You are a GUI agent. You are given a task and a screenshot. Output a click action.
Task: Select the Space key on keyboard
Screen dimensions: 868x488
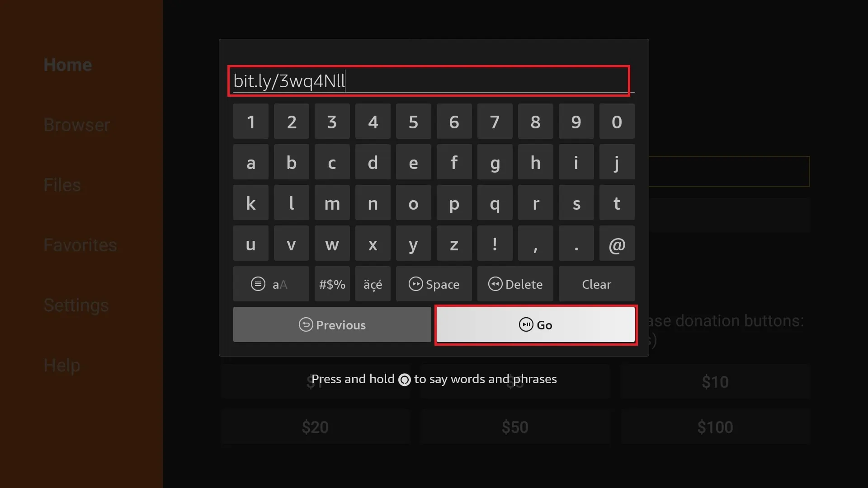(x=434, y=284)
